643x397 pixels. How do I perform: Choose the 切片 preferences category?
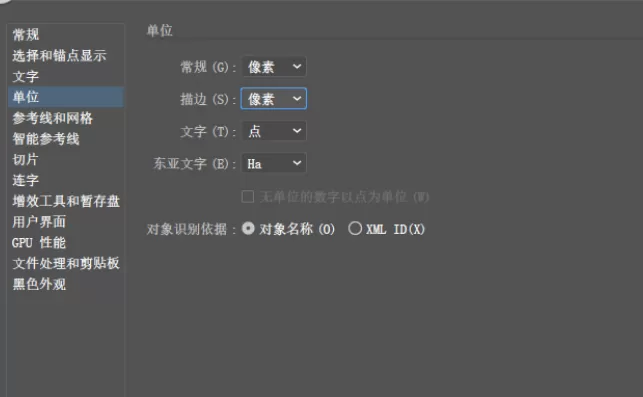click(66, 160)
